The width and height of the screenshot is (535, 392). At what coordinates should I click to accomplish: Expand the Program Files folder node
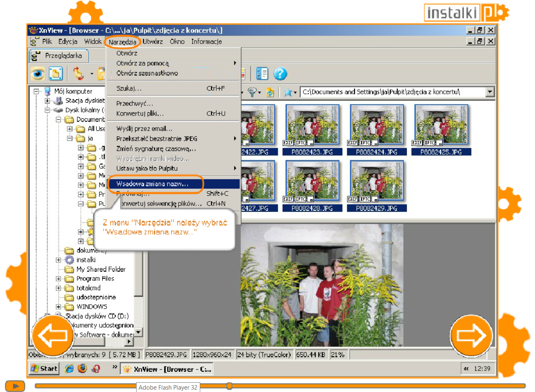pos(58,279)
